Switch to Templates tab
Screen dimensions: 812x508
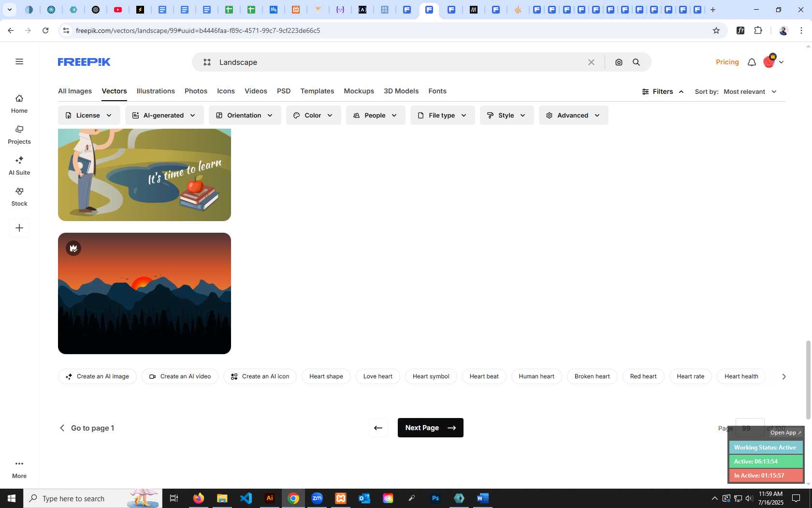317,91
